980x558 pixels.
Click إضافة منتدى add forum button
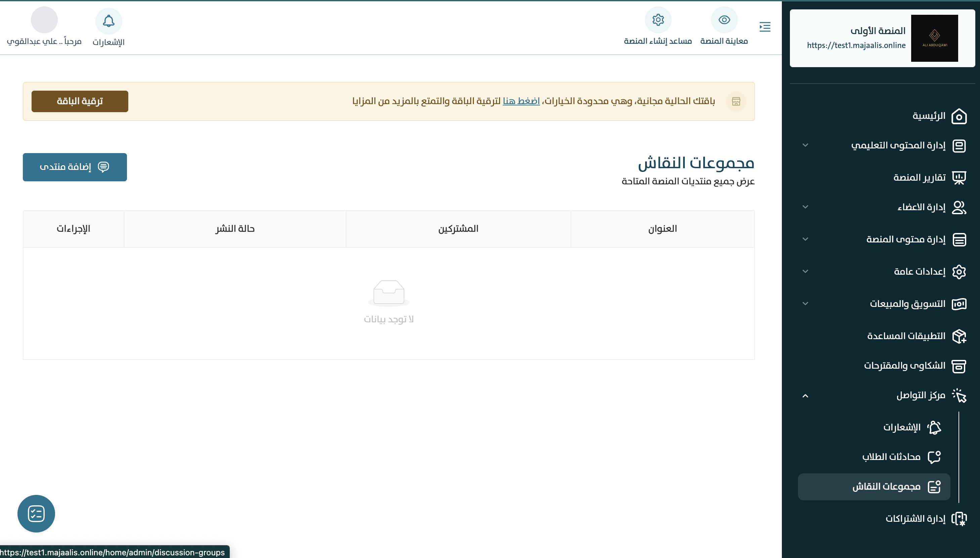coord(75,167)
